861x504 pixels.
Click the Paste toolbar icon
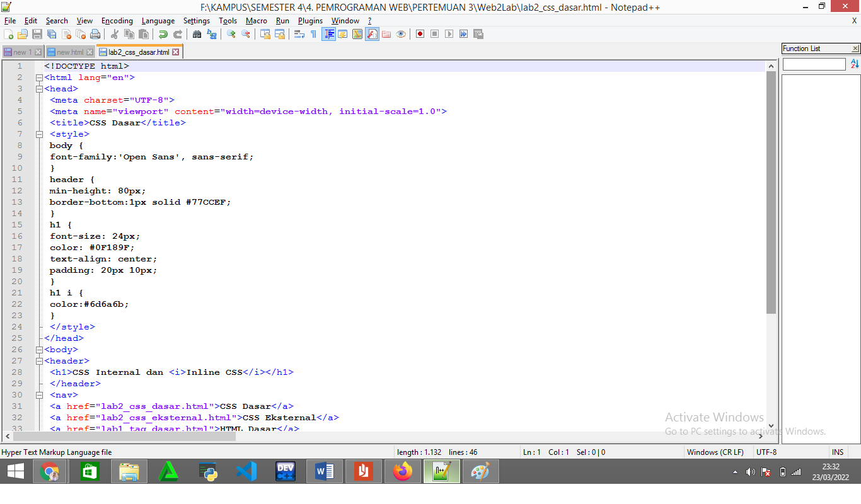coord(144,34)
